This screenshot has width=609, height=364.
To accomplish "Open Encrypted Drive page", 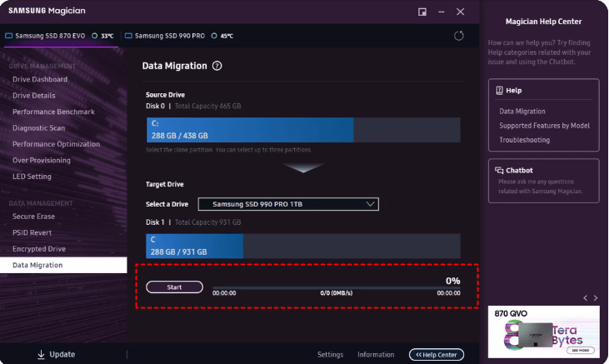I will 39,249.
